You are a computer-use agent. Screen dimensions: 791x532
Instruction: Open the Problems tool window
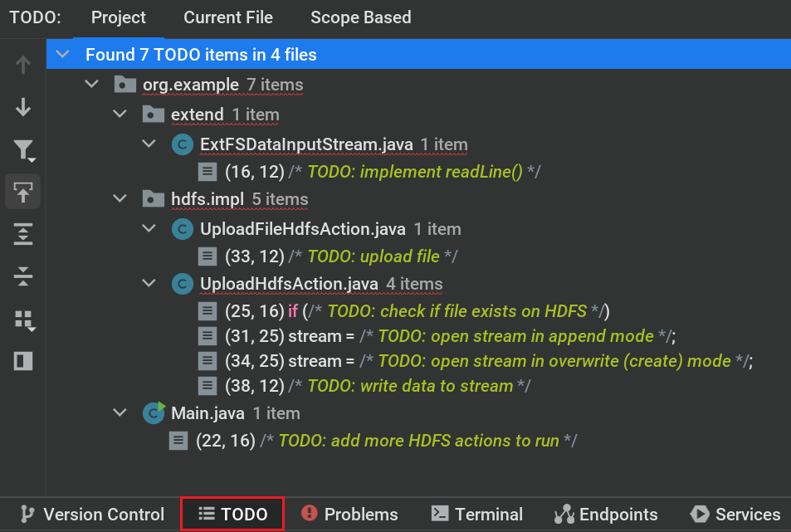coord(349,515)
